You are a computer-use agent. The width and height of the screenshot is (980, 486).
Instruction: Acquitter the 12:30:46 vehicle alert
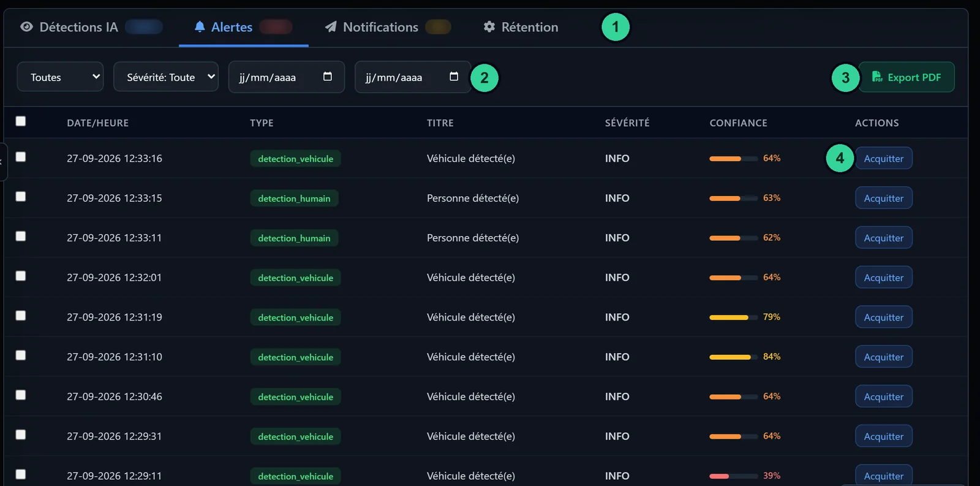(884, 397)
